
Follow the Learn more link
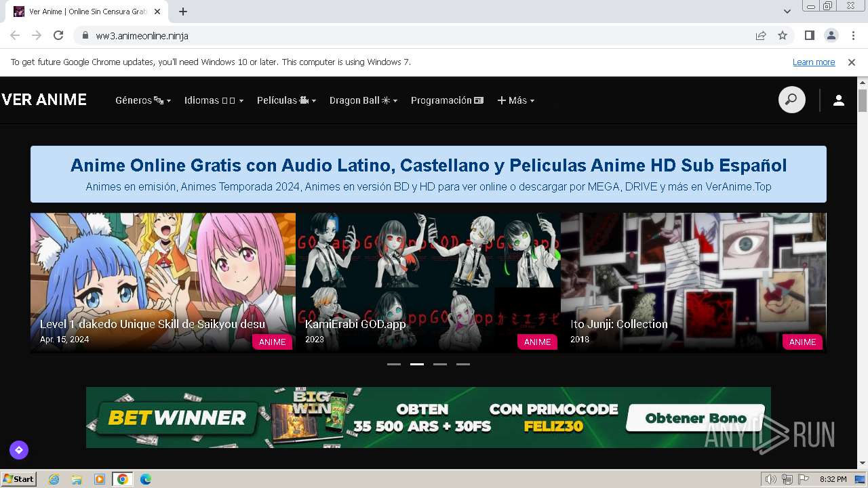[814, 62]
